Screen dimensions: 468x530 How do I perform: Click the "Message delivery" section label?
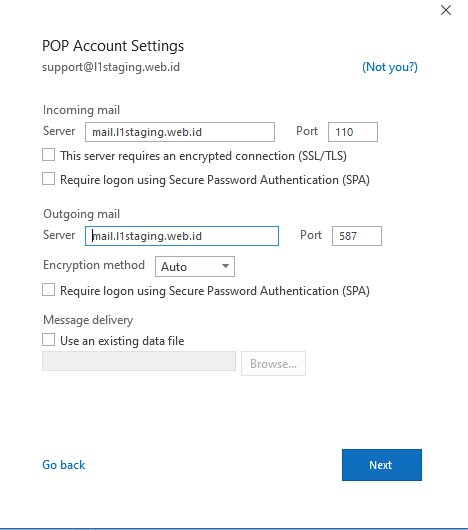[x=88, y=320]
